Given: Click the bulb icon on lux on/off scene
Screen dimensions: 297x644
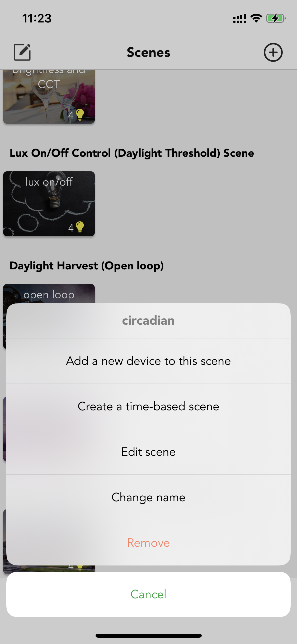Looking at the screenshot, I should 80,227.
